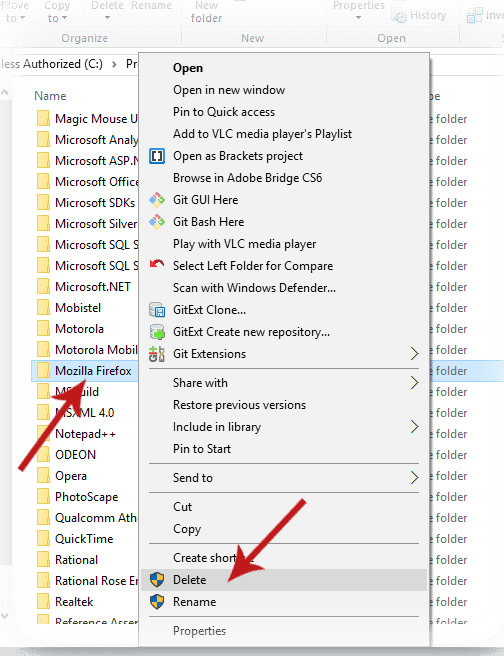Click folder icon of Mobistel
The width and height of the screenshot is (504, 656).
(43, 308)
